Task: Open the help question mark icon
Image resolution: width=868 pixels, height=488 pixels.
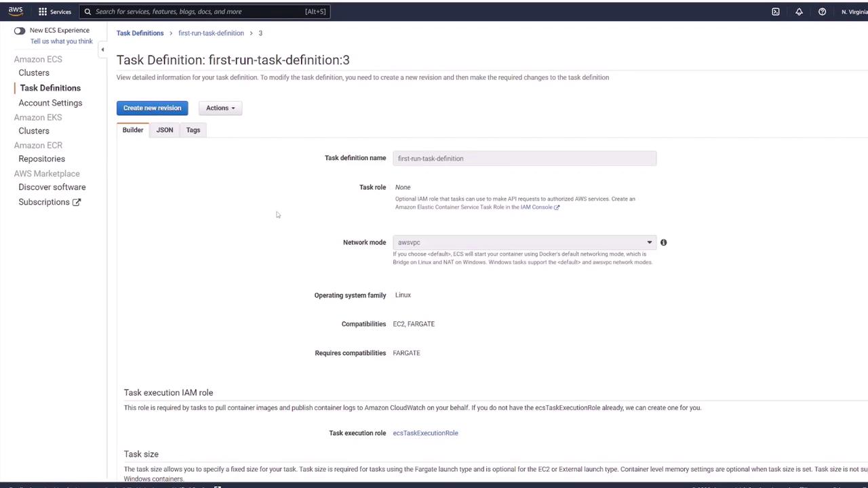Action: 822,12
